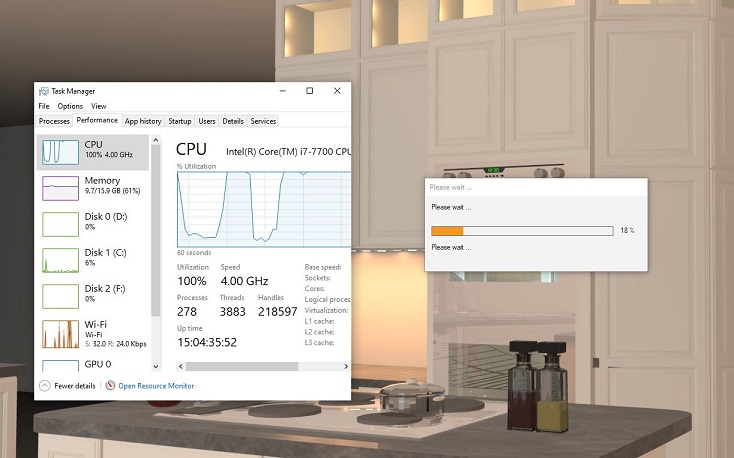Click the Memory 9.7/15.9 GB label
This screenshot has width=734, height=458.
(112, 191)
